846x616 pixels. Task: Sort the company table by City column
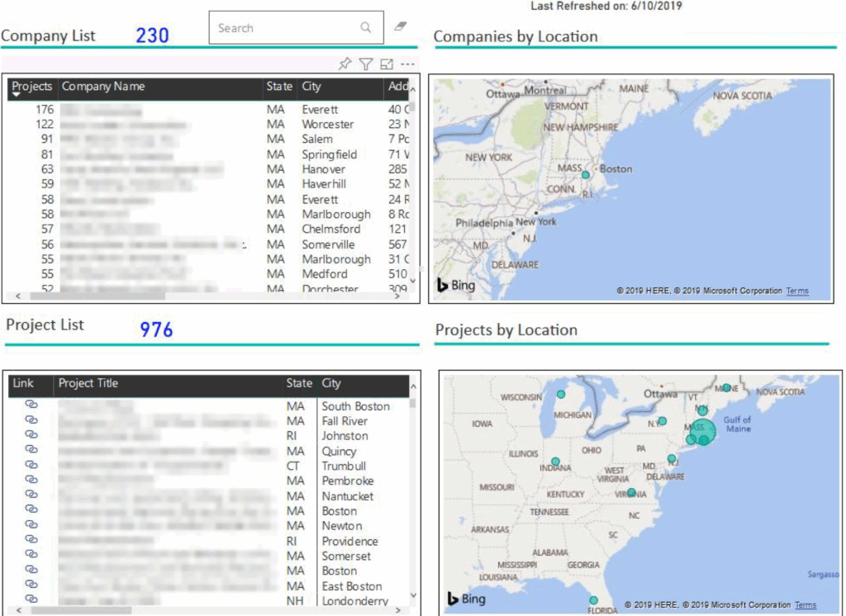(x=311, y=87)
